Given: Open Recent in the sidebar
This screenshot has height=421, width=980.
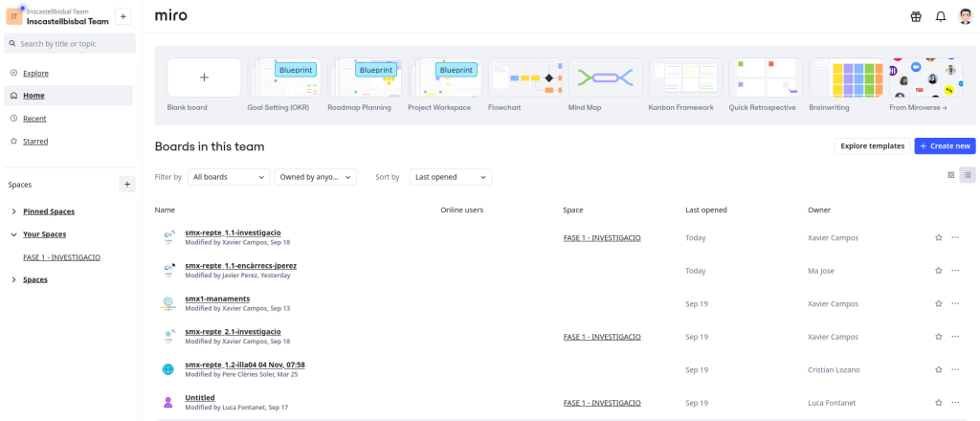Looking at the screenshot, I should pyautogui.click(x=34, y=119).
